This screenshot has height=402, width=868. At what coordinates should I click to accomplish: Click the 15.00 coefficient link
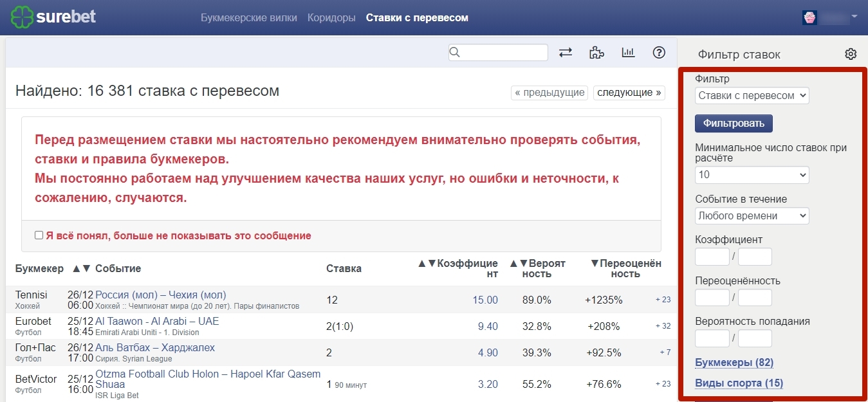coord(485,300)
